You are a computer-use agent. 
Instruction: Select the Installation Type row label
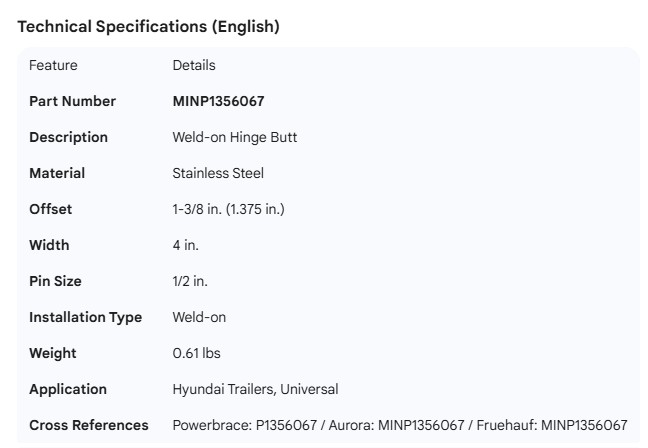[85, 317]
